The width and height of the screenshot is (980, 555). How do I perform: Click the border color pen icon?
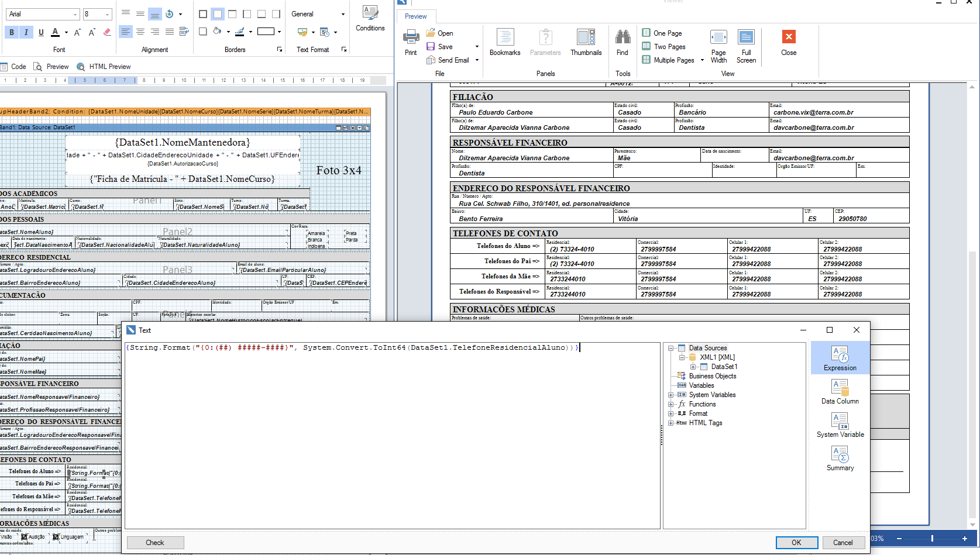pyautogui.click(x=240, y=32)
